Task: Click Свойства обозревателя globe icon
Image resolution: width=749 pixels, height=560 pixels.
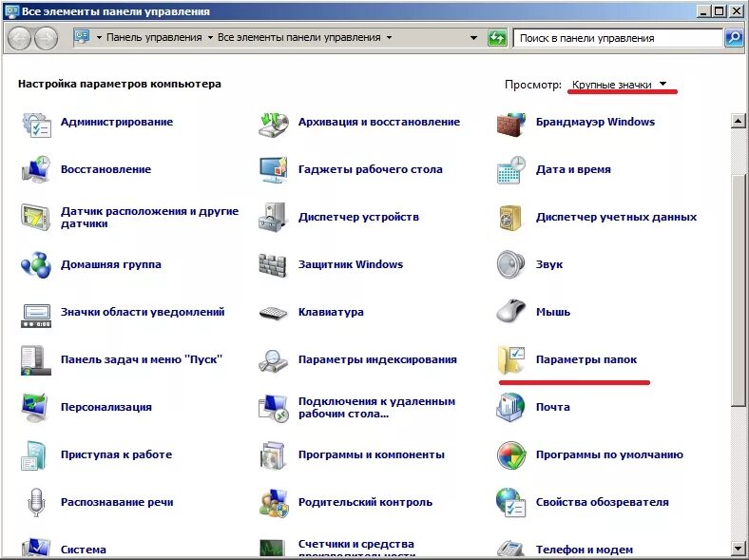Action: point(510,503)
